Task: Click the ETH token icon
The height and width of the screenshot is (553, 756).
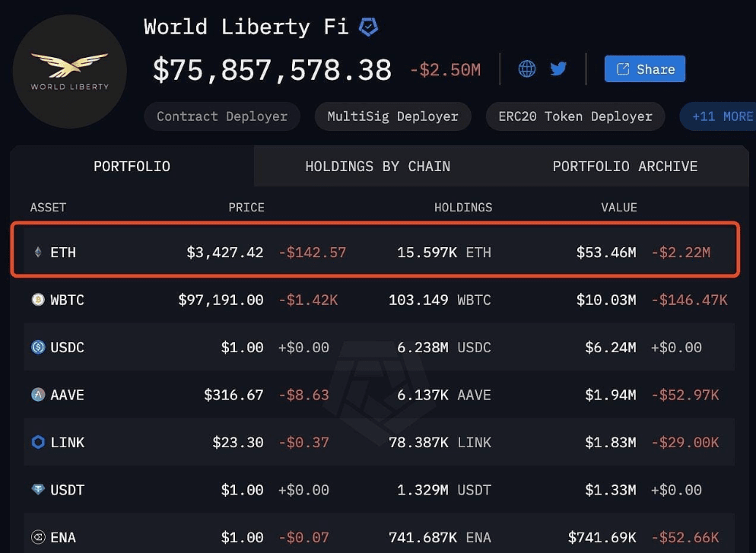Action: [x=38, y=252]
